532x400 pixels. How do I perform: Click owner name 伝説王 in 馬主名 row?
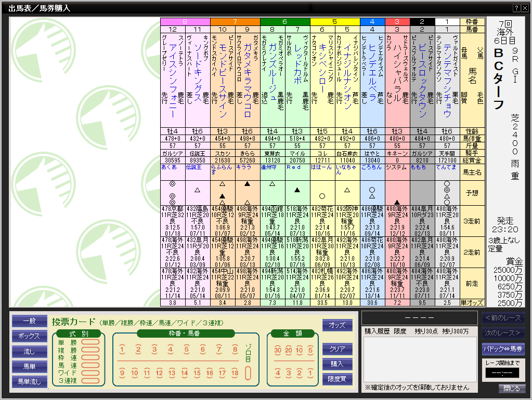click(194, 167)
